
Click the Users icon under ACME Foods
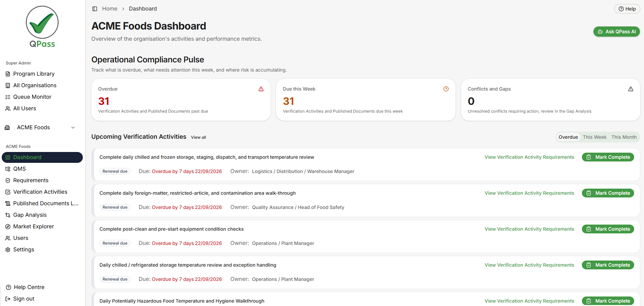point(8,238)
